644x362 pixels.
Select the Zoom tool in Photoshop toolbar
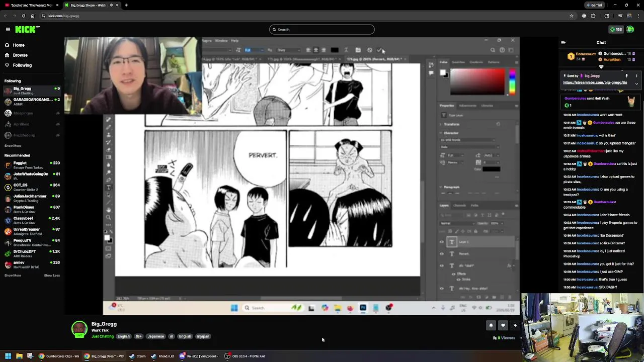click(108, 218)
